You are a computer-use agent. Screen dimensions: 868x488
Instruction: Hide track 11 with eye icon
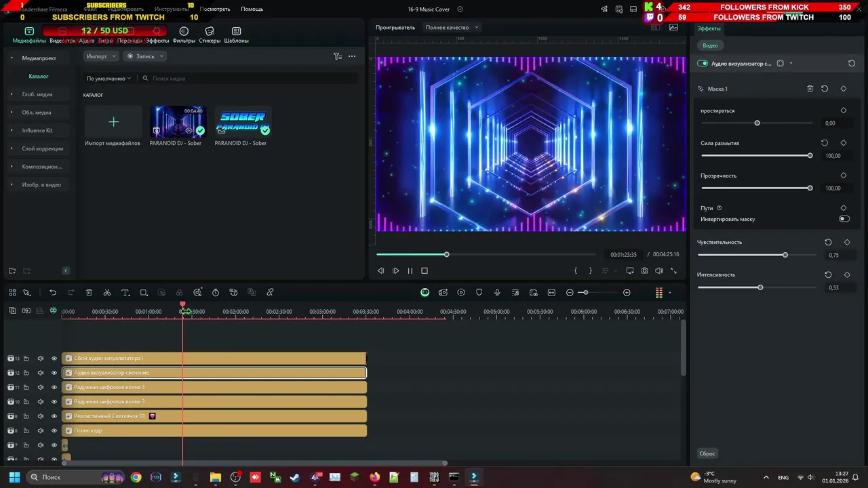pos(54,387)
